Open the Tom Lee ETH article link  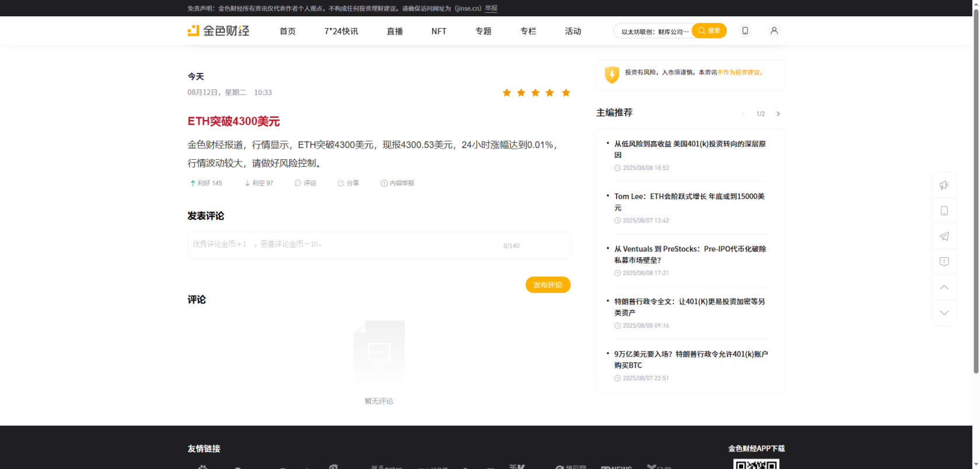[689, 202]
